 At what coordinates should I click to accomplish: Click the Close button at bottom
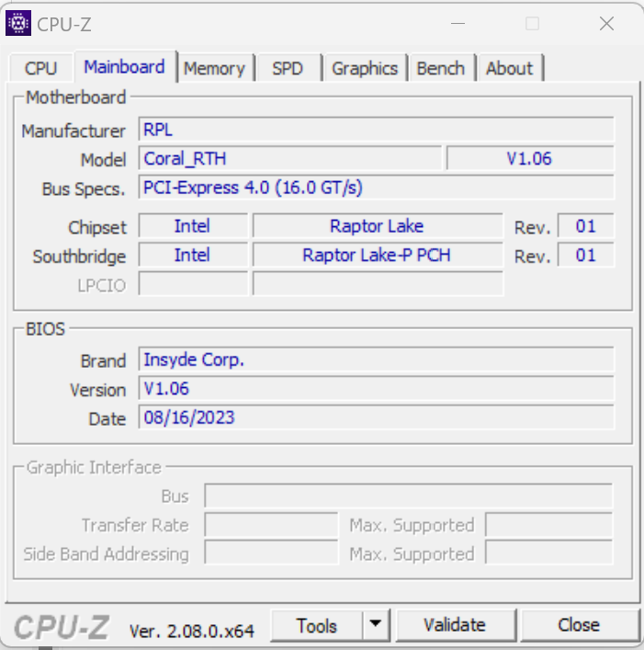(578, 626)
